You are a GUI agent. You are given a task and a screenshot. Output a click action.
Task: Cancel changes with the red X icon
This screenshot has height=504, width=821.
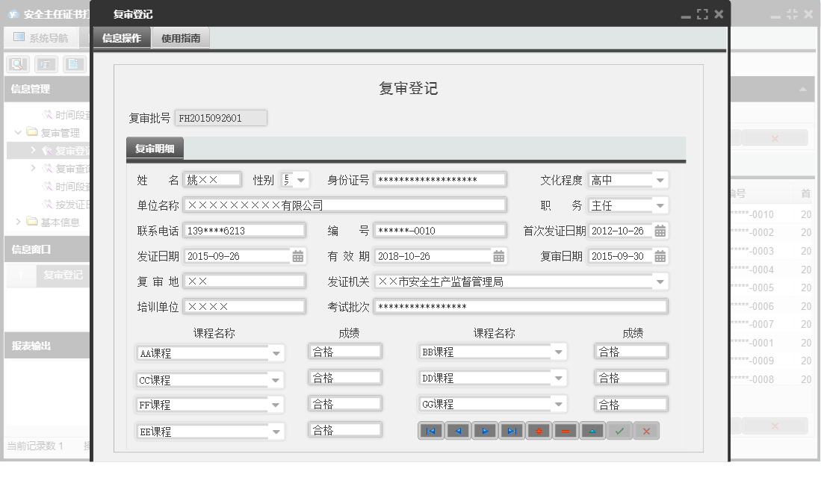pos(646,431)
